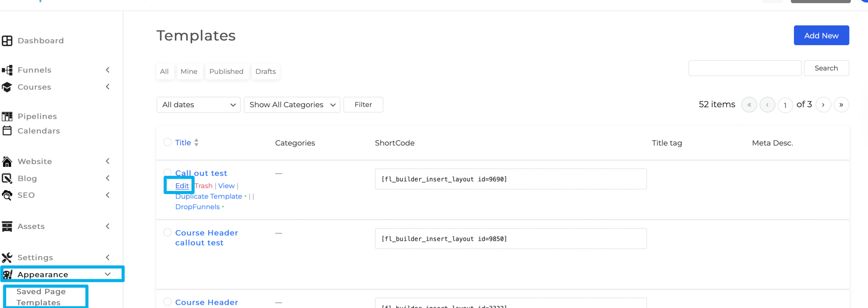
Task: Open Funnels via its sidebar icon
Action: coord(8,70)
